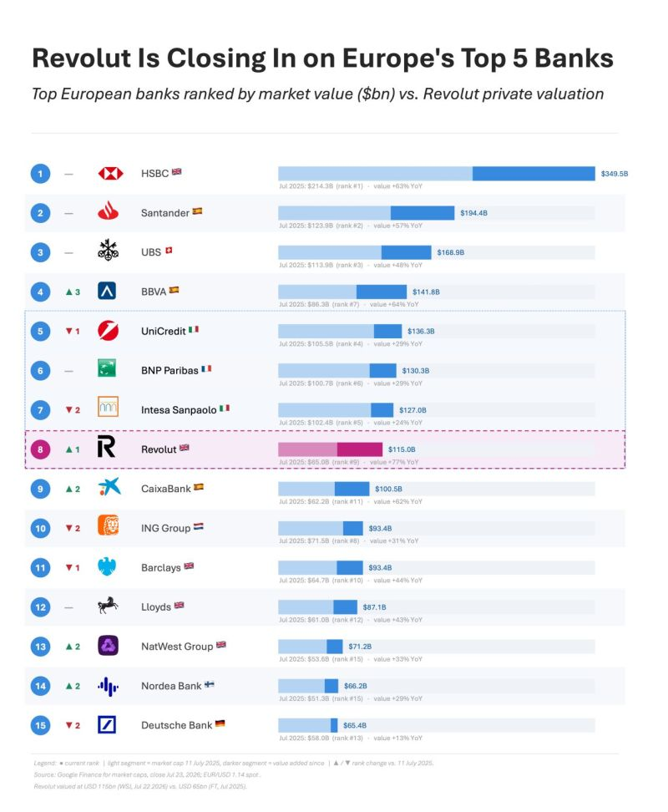Click the magenta Revolut value-added bar segment

click(360, 449)
